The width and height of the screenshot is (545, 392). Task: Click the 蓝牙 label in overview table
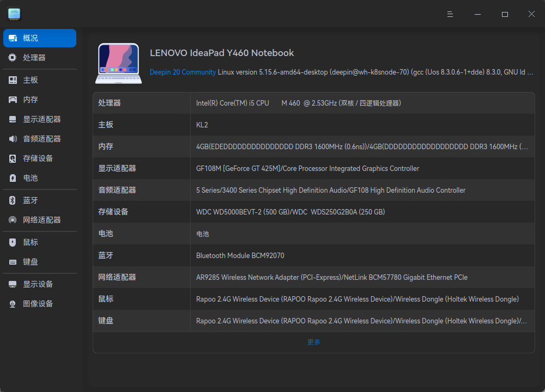106,255
